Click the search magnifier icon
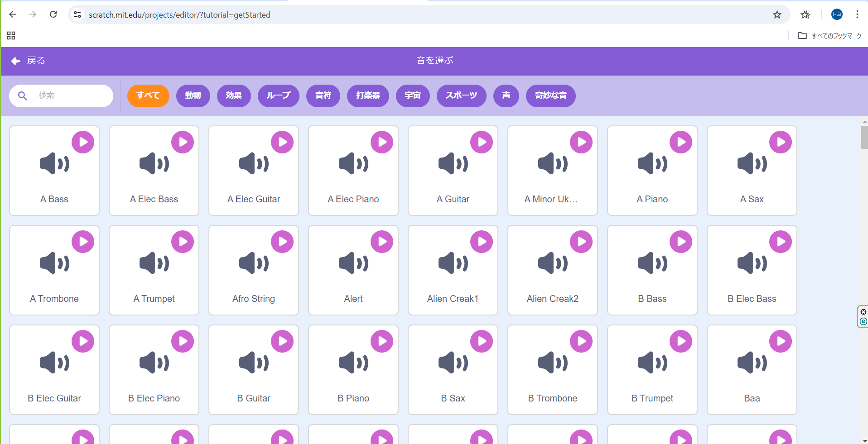Screen dimensions: 868x444 tap(23, 95)
